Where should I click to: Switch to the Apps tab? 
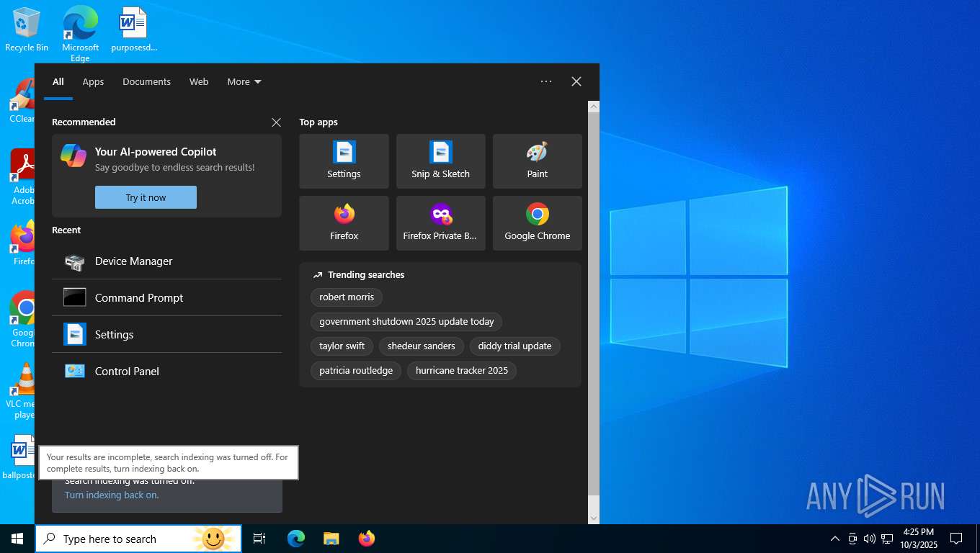[93, 82]
